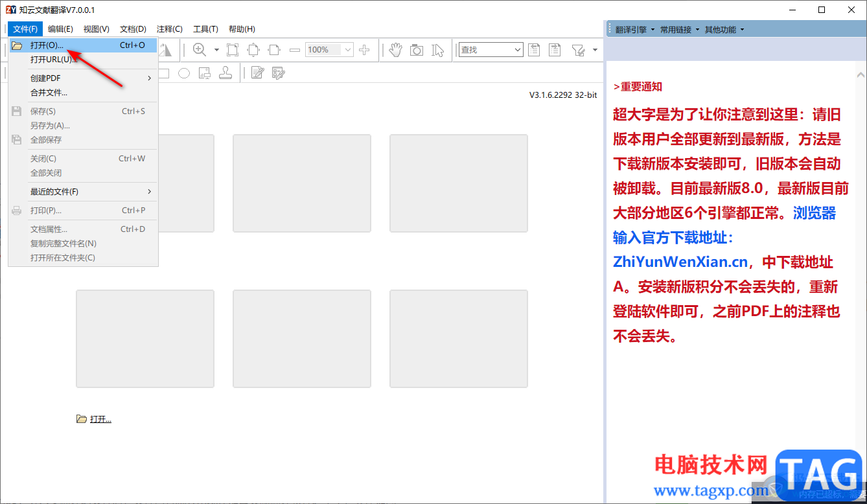
Task: Click the 复制完整文件名(N) menu entry
Action: [x=83, y=244]
